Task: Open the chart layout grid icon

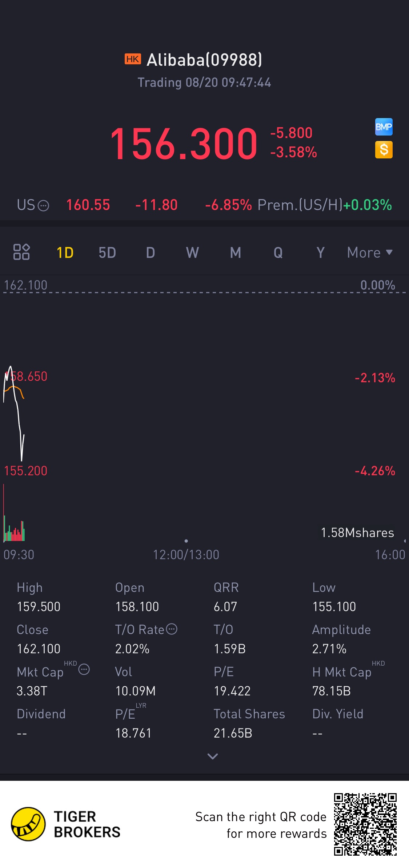Action: [21, 252]
